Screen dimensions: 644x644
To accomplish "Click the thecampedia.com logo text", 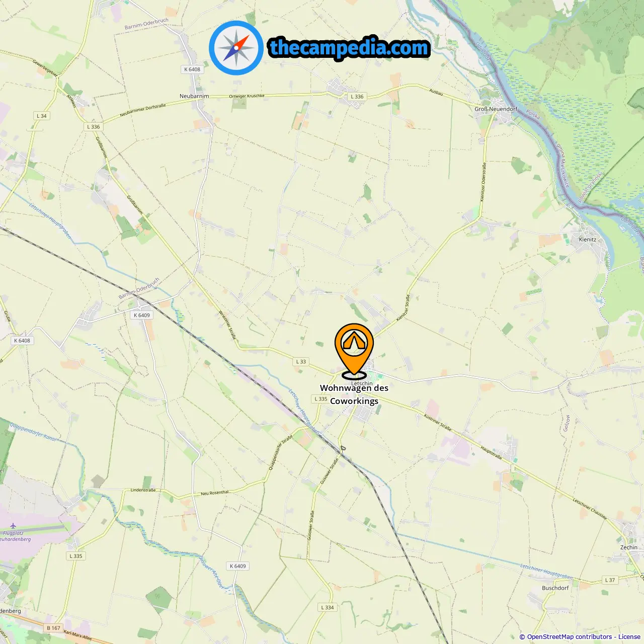I will click(x=349, y=48).
